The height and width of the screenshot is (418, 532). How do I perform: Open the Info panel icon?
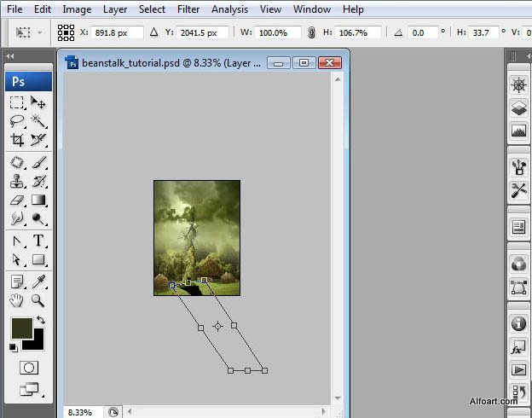pos(518,324)
